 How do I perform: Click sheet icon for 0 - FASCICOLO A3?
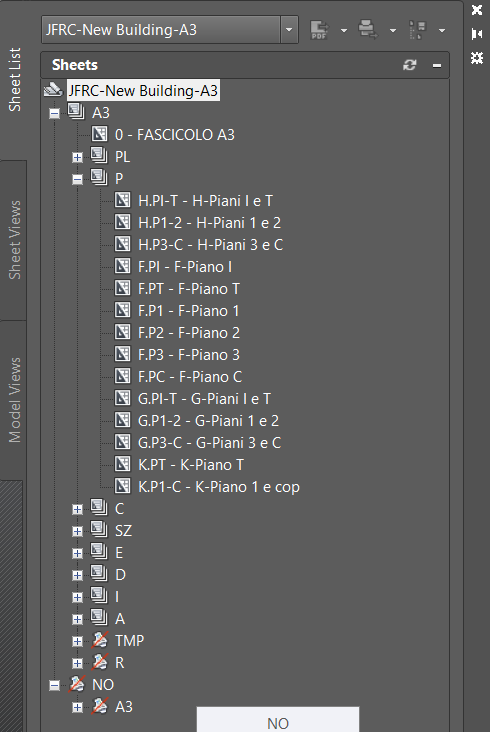pyautogui.click(x=99, y=134)
